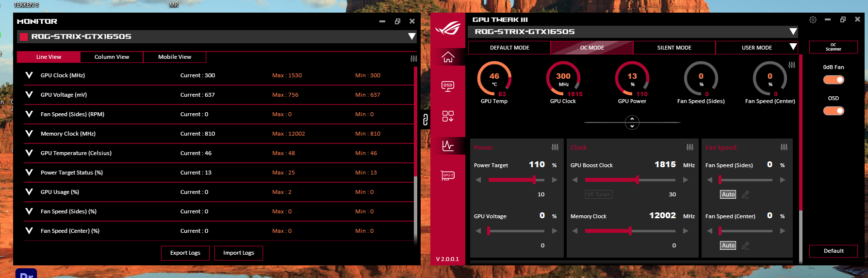Open Clock panel settings icon

690,147
